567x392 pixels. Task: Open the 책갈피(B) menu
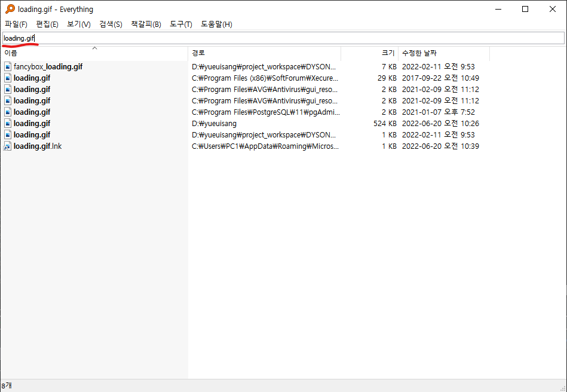click(146, 24)
